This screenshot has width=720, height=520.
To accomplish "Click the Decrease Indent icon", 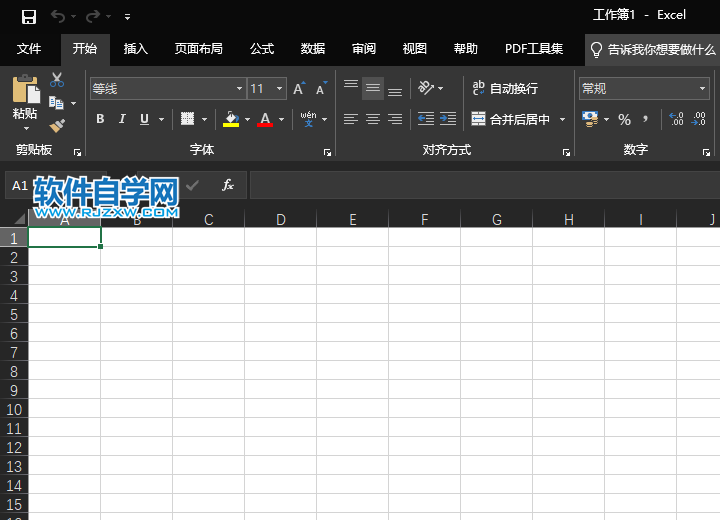I will [426, 119].
